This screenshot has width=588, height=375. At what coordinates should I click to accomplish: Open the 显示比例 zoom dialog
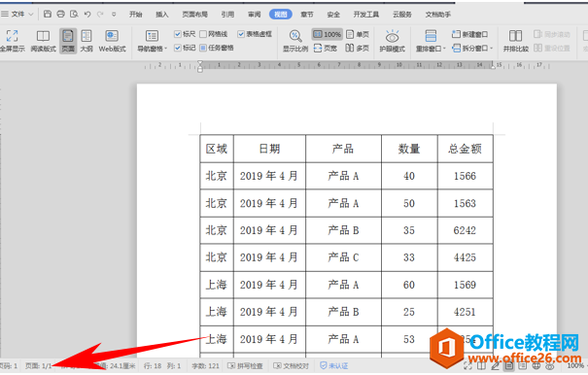pyautogui.click(x=295, y=41)
